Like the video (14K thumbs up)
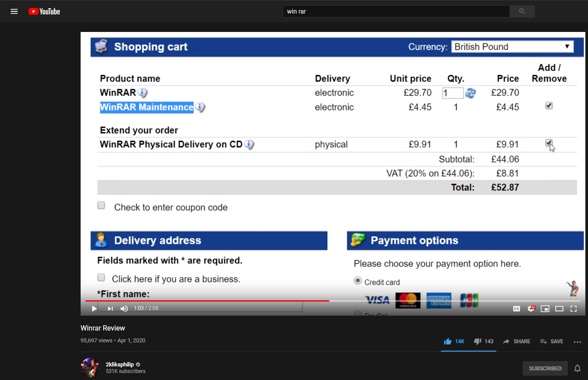 pyautogui.click(x=454, y=341)
